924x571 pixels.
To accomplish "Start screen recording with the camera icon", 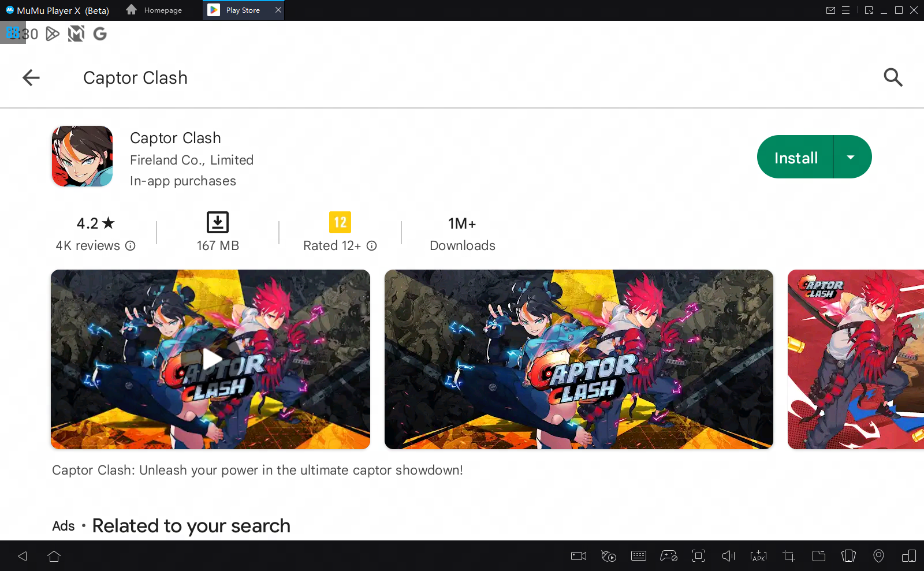I will [579, 556].
